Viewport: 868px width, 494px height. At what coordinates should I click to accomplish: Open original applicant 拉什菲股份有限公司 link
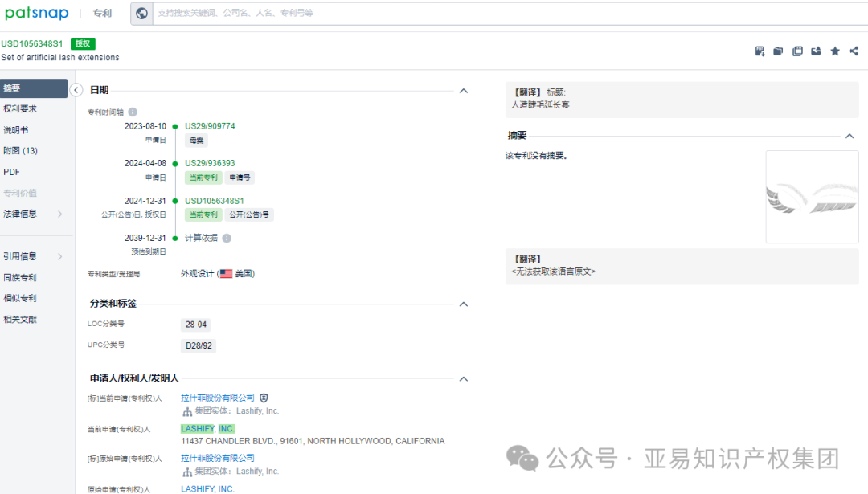218,458
